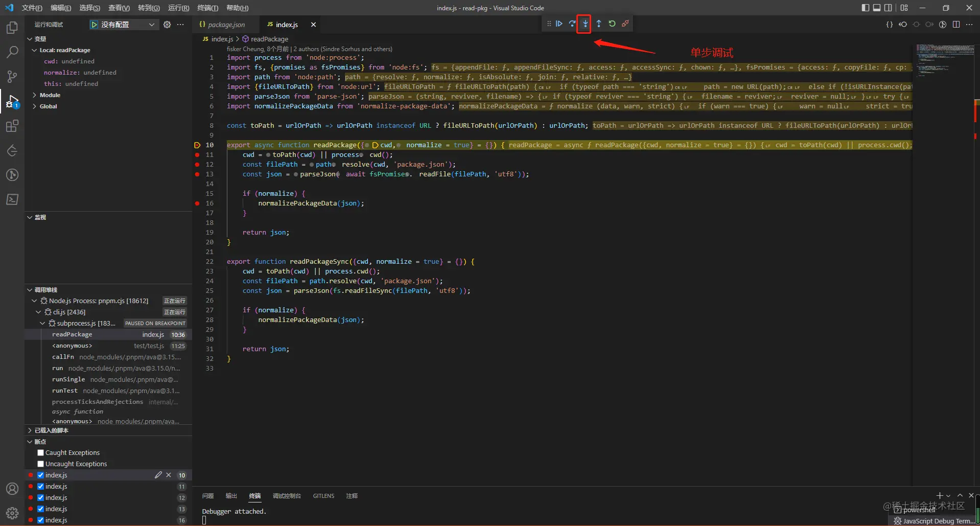The width and height of the screenshot is (980, 526).
Task: Open the Explorer view in activity bar
Action: (12, 28)
